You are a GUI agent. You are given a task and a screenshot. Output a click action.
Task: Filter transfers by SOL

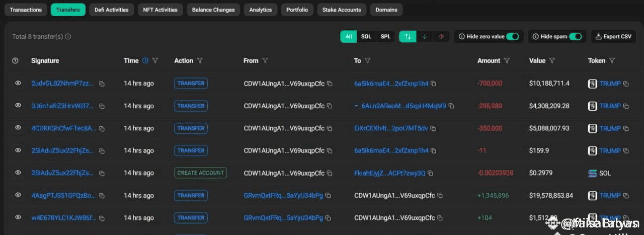[x=366, y=36]
